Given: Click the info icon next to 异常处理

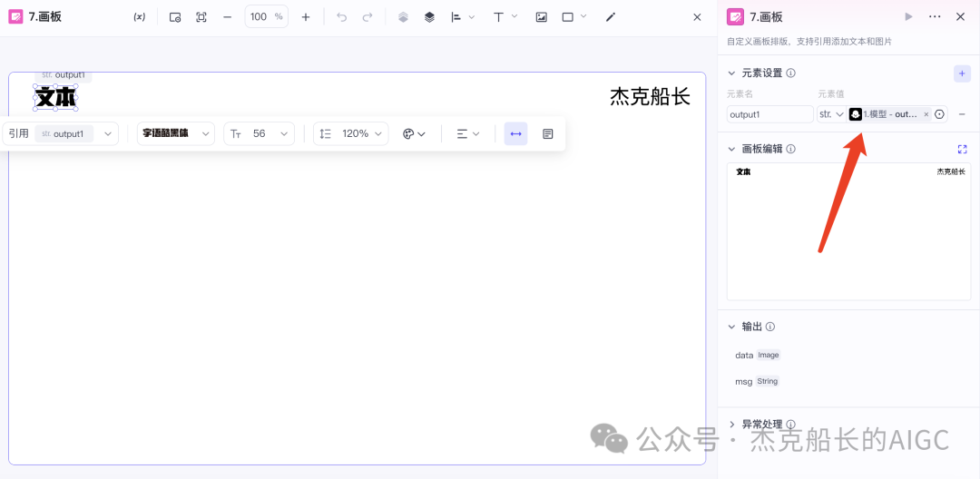Looking at the screenshot, I should (790, 424).
